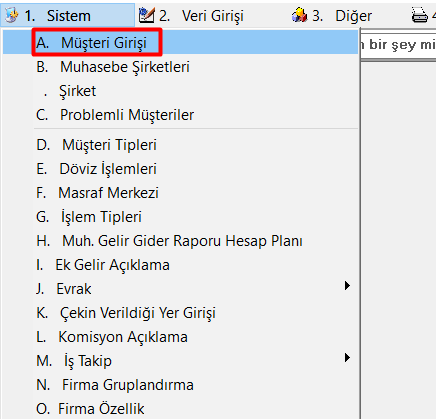The width and height of the screenshot is (436, 419).
Task: Expand the İş Takip submenu arrow
Action: [x=347, y=358]
